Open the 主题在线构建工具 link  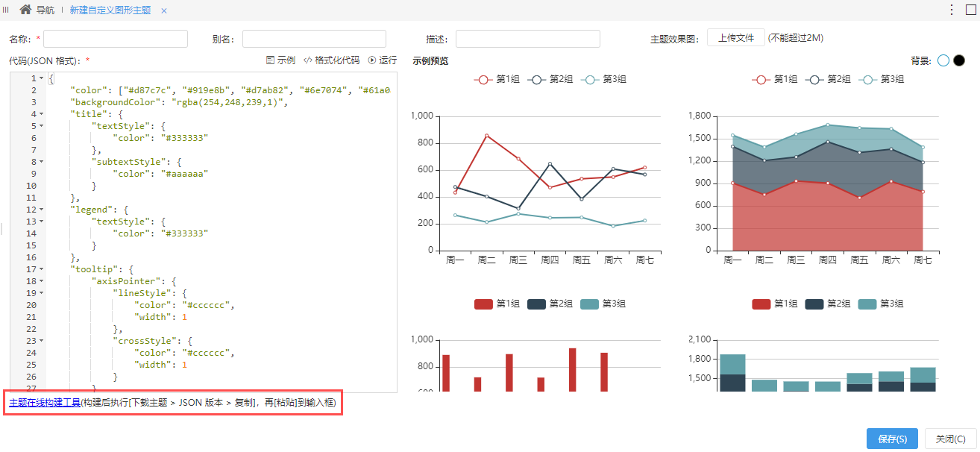point(45,403)
